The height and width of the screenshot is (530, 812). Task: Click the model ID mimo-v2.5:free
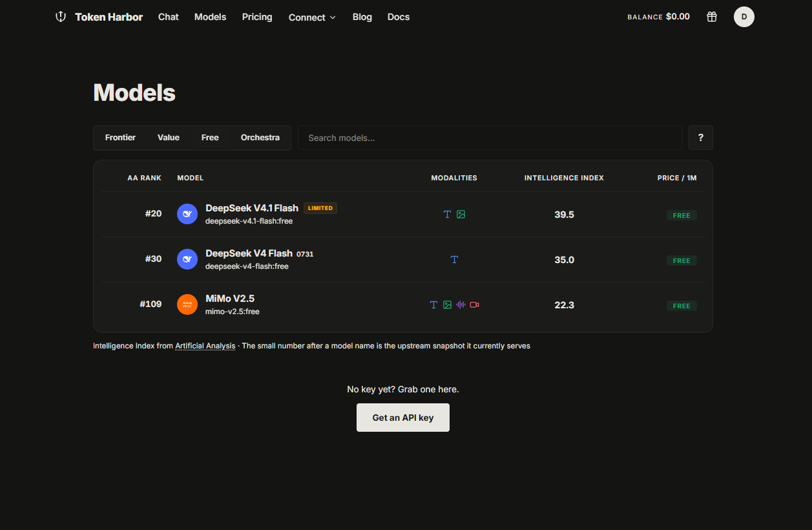pos(233,312)
